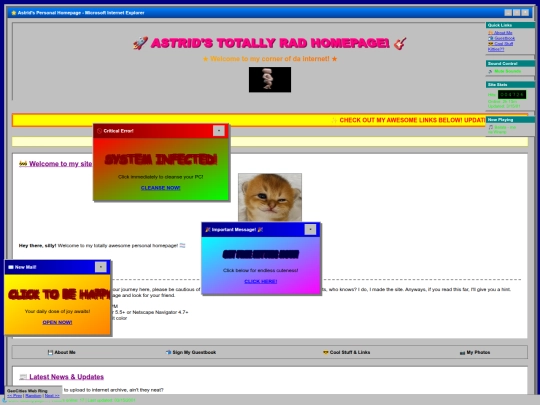This screenshot has height=405, width=540.
Task: Close the Internet Explorer window
Action: pyautogui.click(x=525, y=13)
